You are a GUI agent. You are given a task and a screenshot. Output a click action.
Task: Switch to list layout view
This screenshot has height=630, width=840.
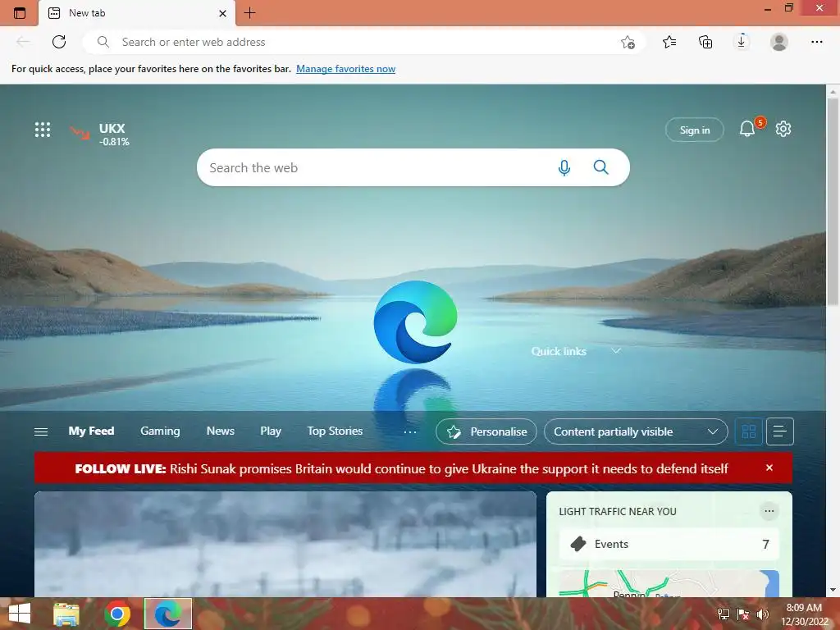[x=780, y=431]
